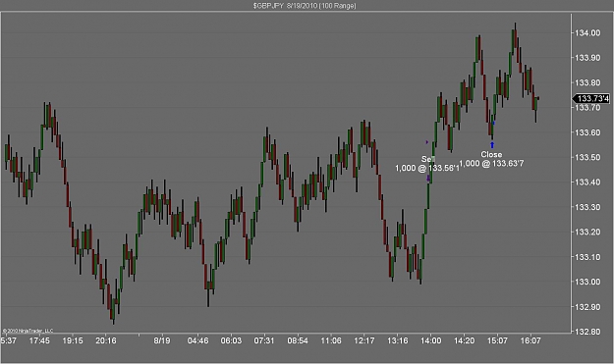The image size is (614, 364).
Task: Click the blue Close arrow marker
Action: 492,145
